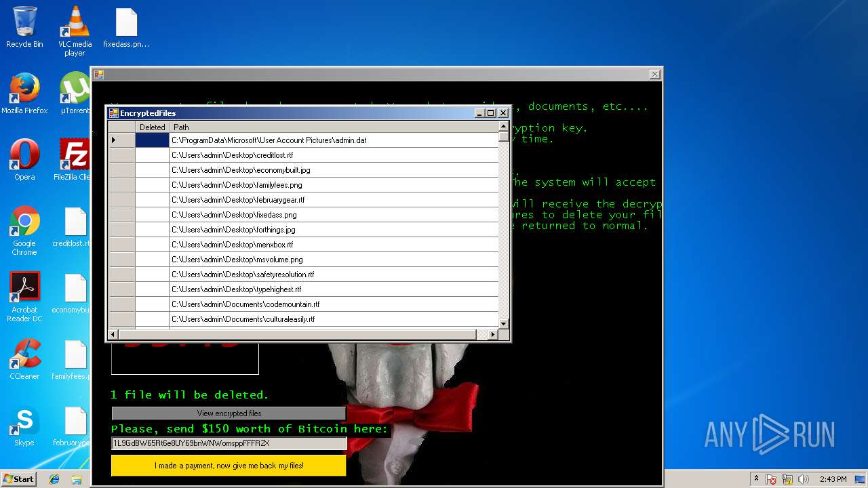The image size is (868, 488).
Task: Select the fixedass.png file on desktop
Action: pos(126,28)
